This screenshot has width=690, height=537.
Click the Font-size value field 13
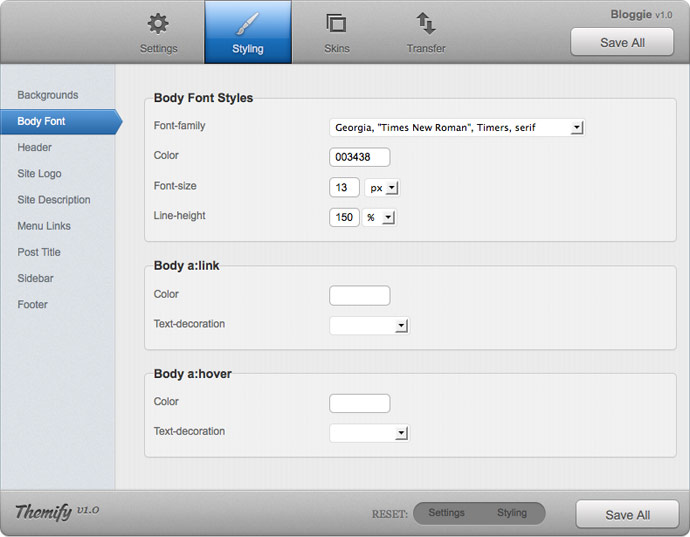pyautogui.click(x=344, y=188)
